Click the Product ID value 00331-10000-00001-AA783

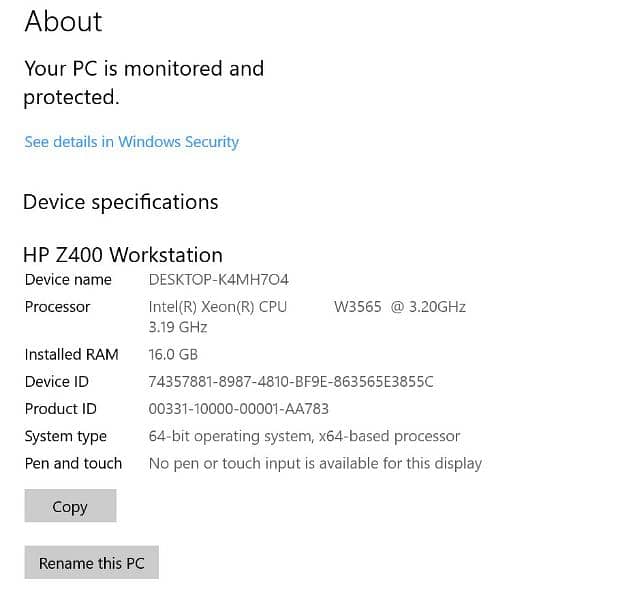coord(239,409)
